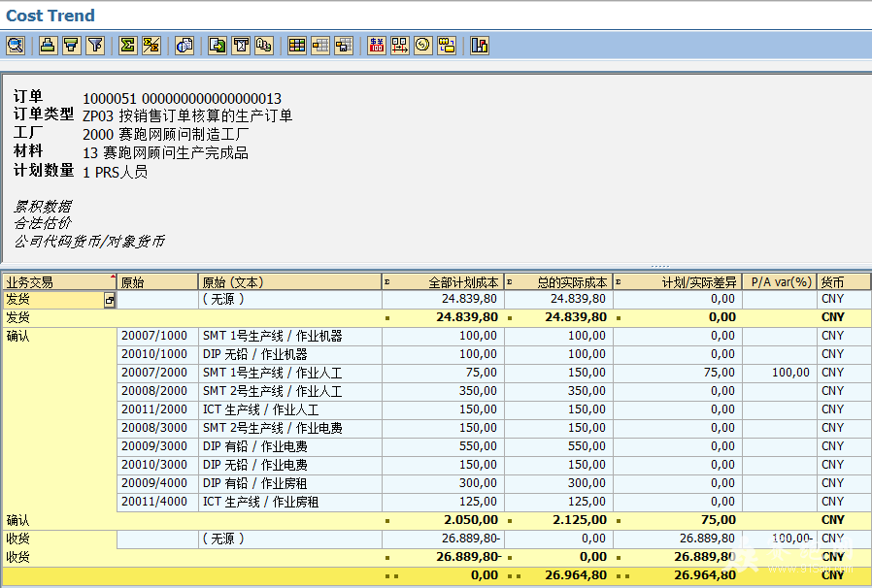Click text ICT 生产线 / 作业房租
The image size is (872, 588).
pyautogui.click(x=260, y=502)
